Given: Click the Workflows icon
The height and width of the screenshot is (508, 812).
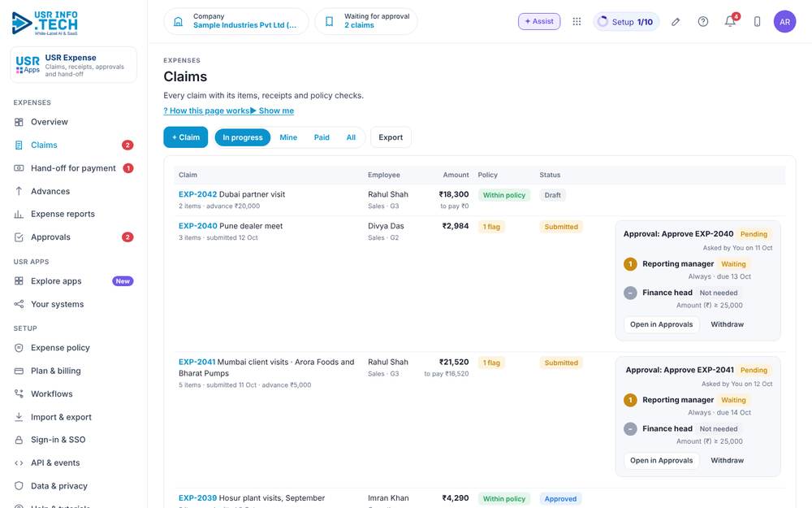Looking at the screenshot, I should (x=19, y=394).
